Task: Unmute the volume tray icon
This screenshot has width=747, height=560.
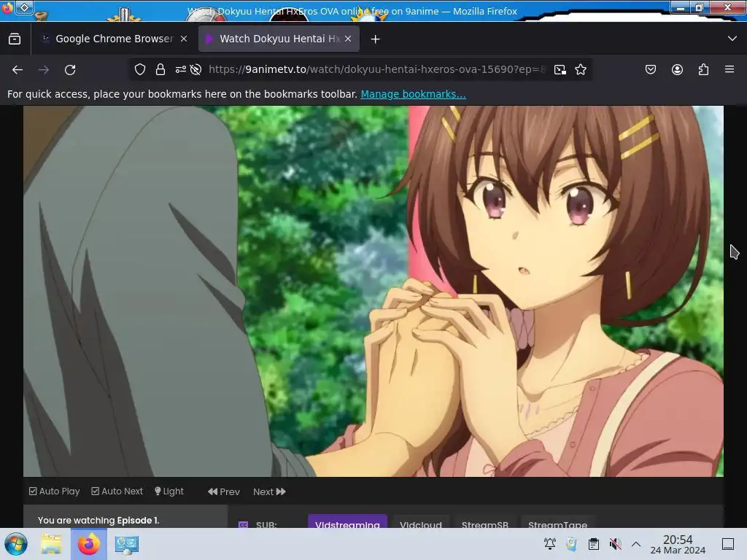Action: [x=615, y=544]
